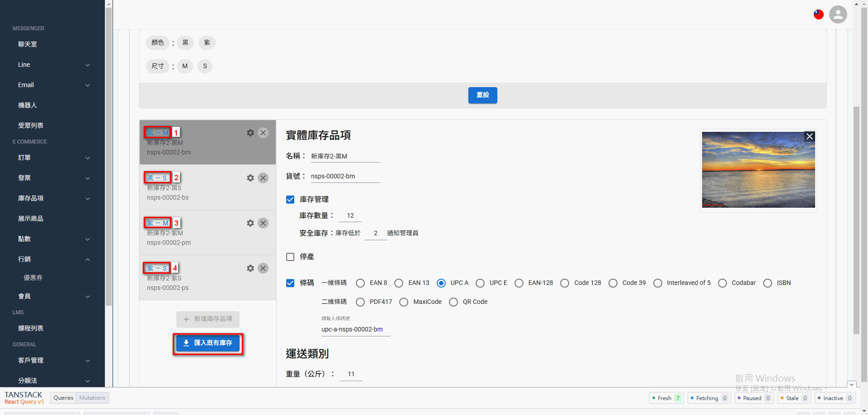The width and height of the screenshot is (868, 415).
Task: Open settings gear for 紫-S variant
Action: pyautogui.click(x=250, y=268)
